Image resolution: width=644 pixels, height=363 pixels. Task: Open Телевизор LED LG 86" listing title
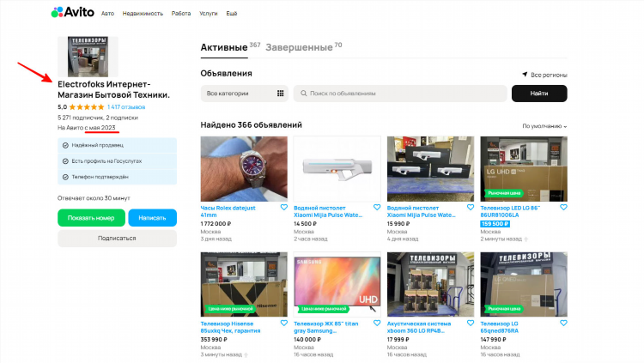click(x=510, y=211)
